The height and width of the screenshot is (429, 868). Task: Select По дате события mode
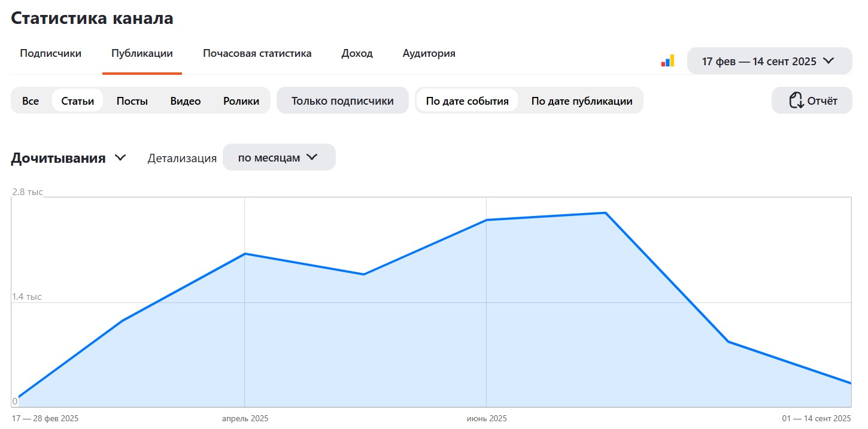(x=468, y=101)
